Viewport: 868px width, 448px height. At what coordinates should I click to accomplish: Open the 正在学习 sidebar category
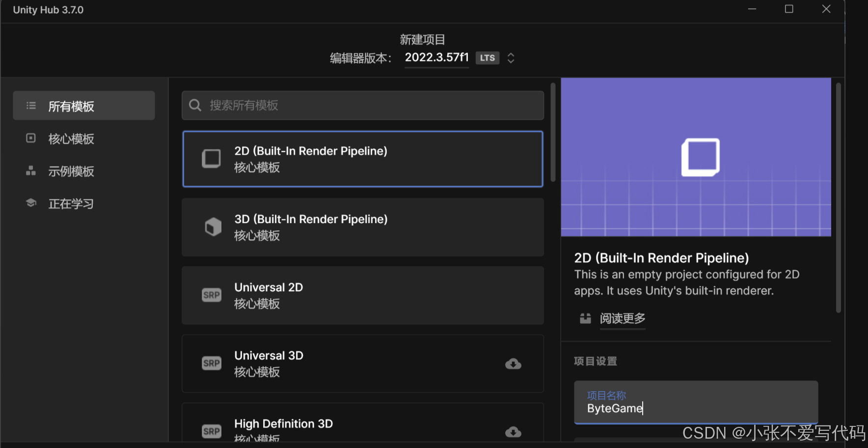(84, 203)
